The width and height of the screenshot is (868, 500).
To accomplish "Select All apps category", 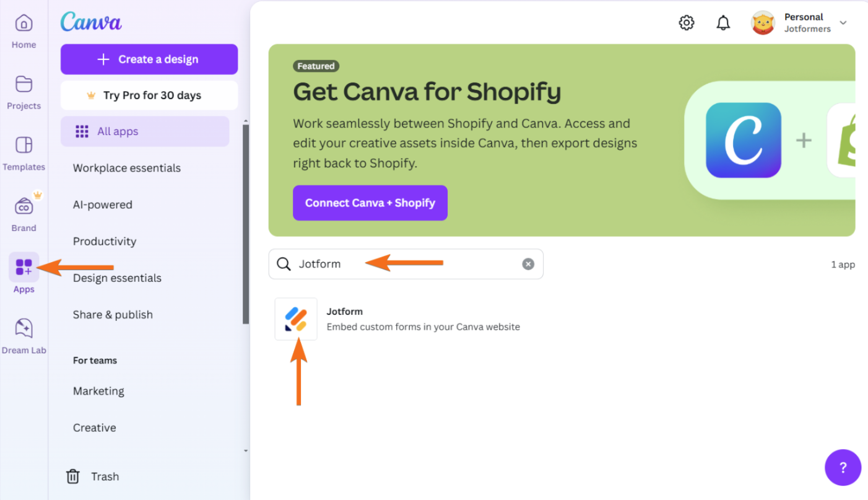I will (145, 131).
